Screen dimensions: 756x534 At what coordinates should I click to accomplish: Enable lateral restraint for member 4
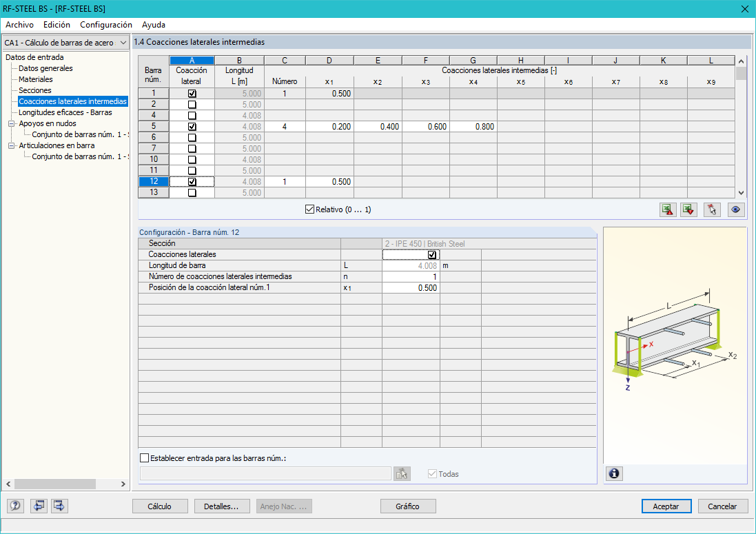pyautogui.click(x=192, y=116)
